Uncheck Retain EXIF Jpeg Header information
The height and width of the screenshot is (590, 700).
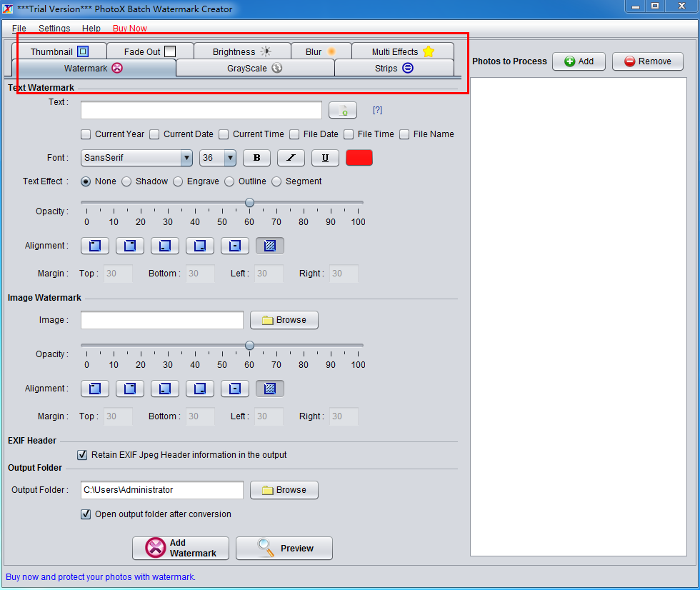82,455
